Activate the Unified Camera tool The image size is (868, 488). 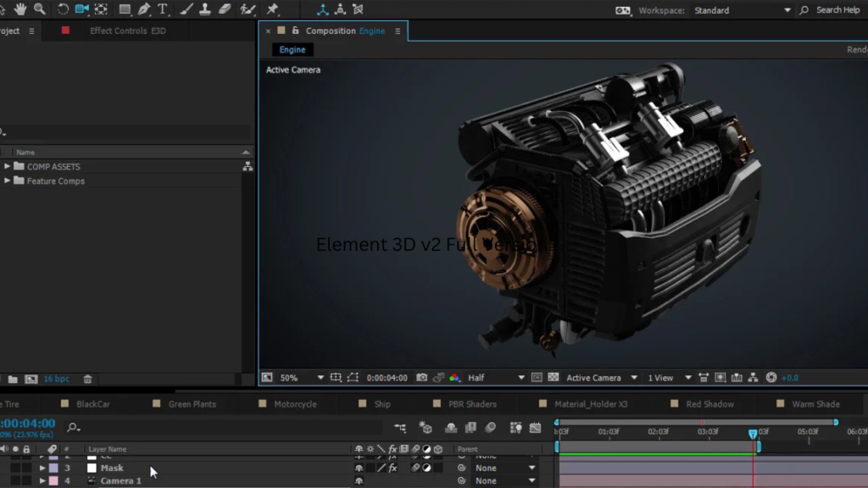click(x=82, y=9)
